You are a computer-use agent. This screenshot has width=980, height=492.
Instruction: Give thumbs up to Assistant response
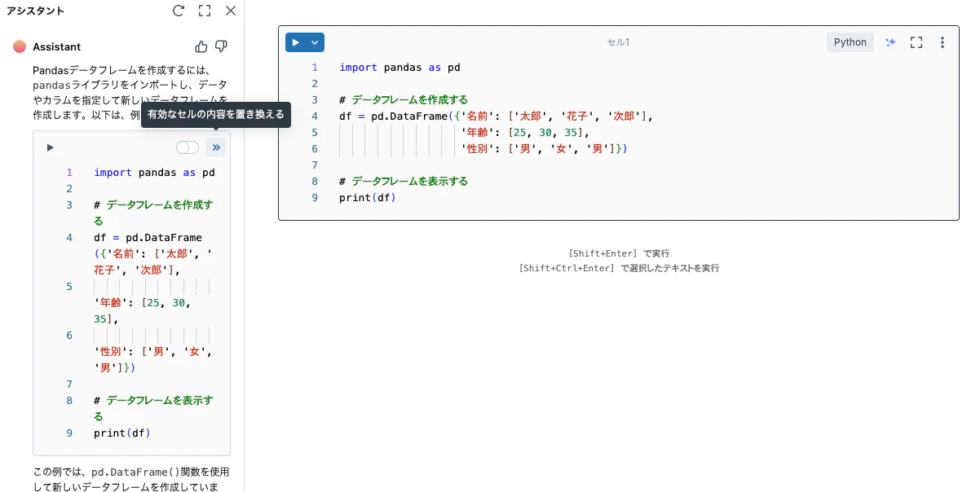tap(201, 46)
